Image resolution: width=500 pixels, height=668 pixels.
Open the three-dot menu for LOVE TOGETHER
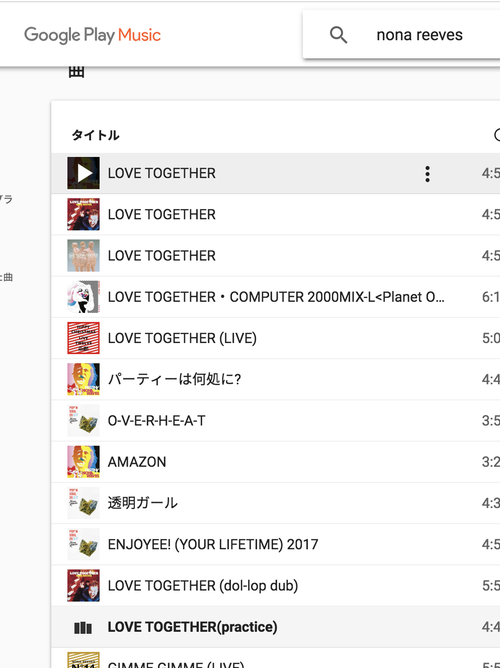point(427,174)
